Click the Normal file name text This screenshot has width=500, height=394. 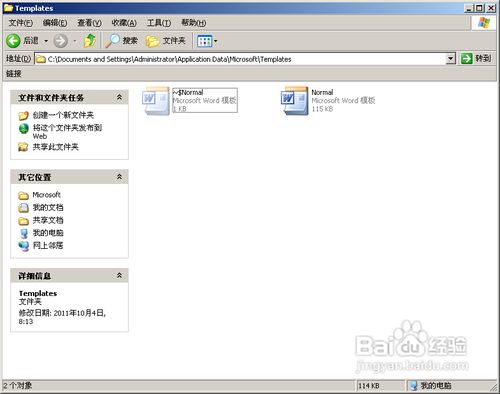(322, 92)
